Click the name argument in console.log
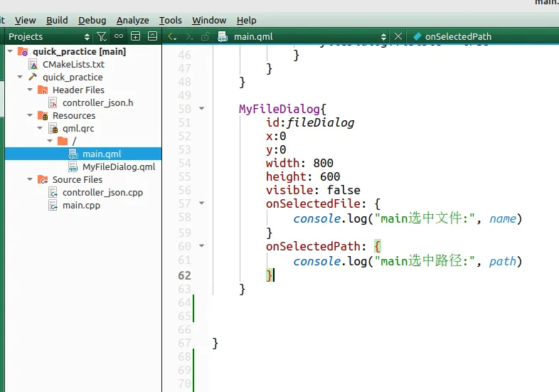Screen dimensions: 559x392 502,218
